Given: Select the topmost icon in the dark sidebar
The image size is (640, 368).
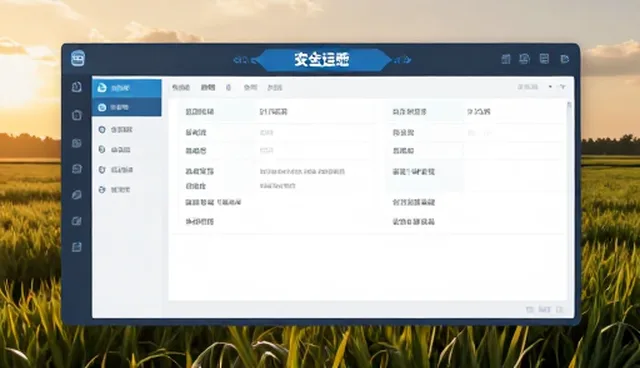Looking at the screenshot, I should click(x=77, y=87).
